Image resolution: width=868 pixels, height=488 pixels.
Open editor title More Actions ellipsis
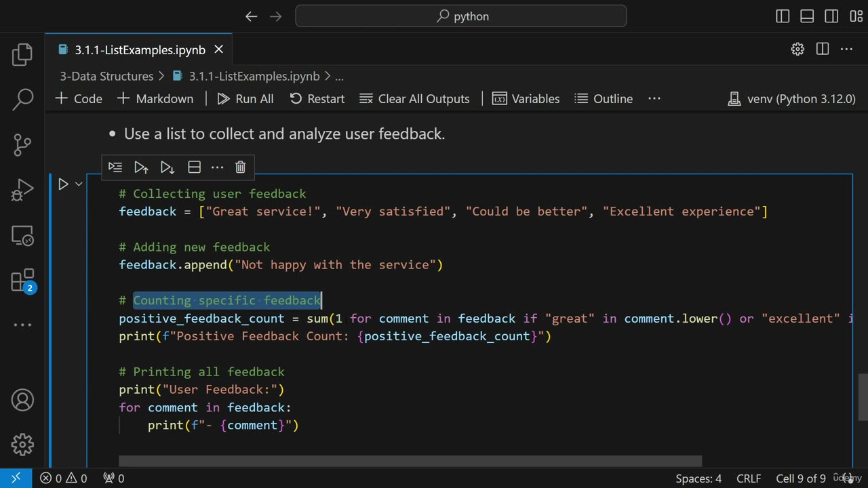(846, 49)
